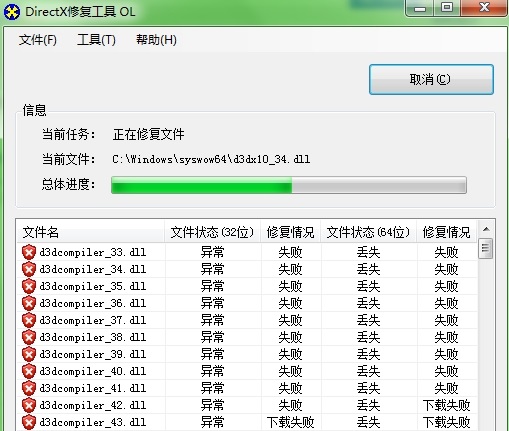Click the overall progress bar

(x=289, y=185)
